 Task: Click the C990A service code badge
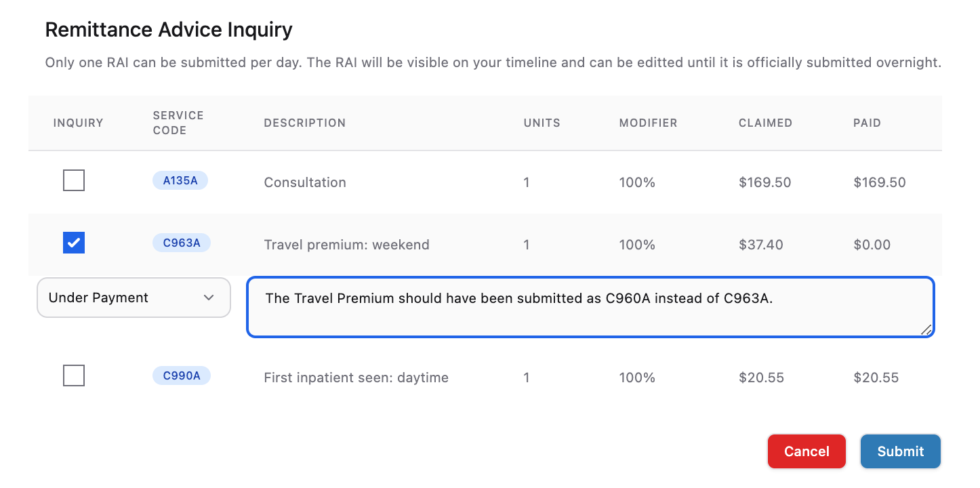coord(182,375)
